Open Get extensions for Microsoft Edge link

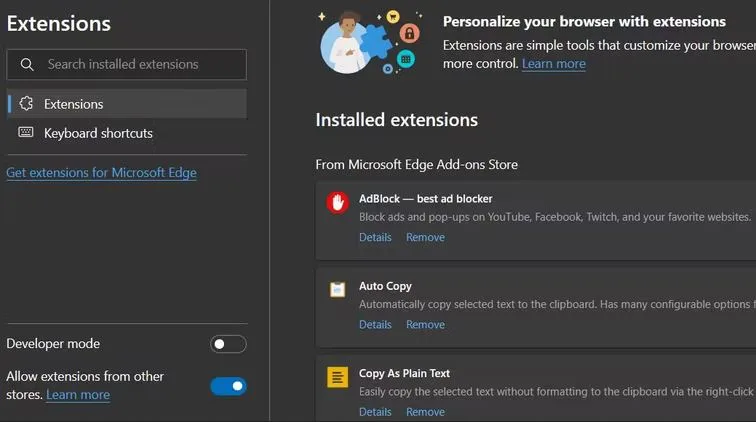point(101,173)
